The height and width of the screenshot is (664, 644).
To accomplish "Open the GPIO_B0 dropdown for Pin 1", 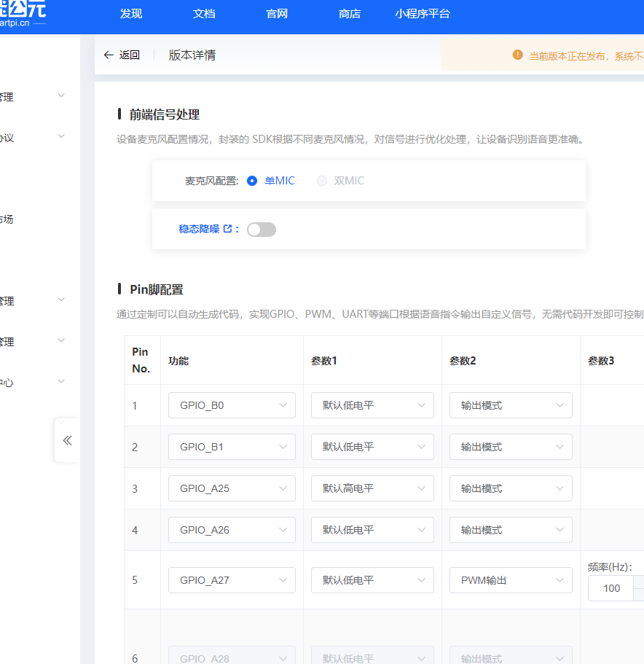I will [x=232, y=405].
